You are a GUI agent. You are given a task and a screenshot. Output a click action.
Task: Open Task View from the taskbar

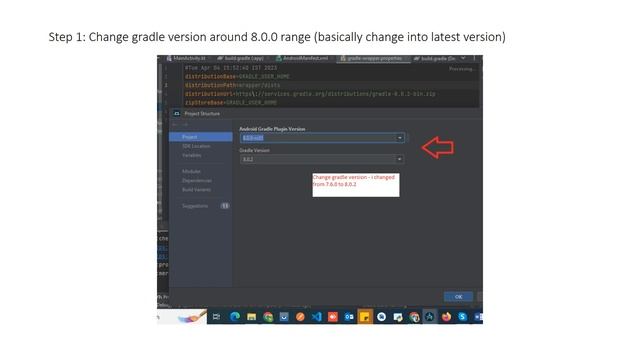[216, 317]
